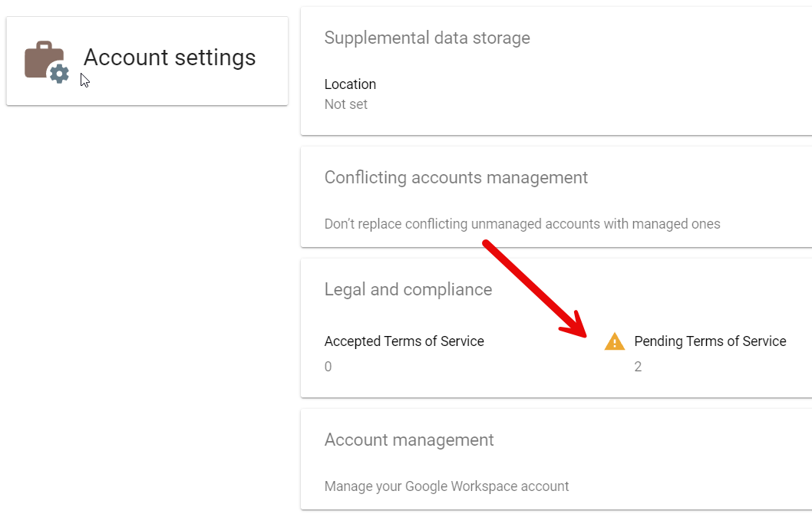Click the Pending Terms count of 2
812x514 pixels.
(638, 367)
